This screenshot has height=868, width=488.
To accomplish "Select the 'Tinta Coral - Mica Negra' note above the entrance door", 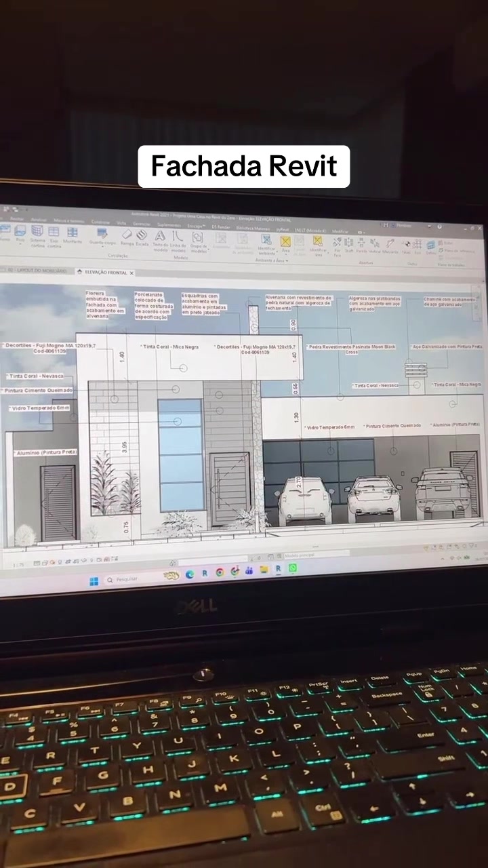I will click(169, 346).
